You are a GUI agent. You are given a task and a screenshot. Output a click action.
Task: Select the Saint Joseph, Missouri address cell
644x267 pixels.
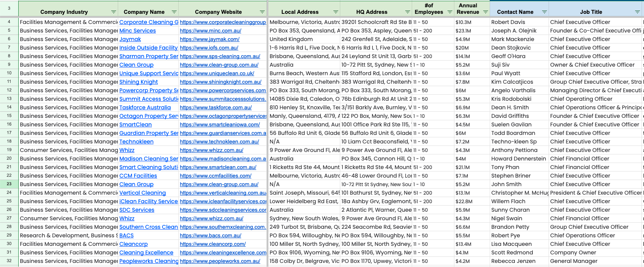(304, 193)
